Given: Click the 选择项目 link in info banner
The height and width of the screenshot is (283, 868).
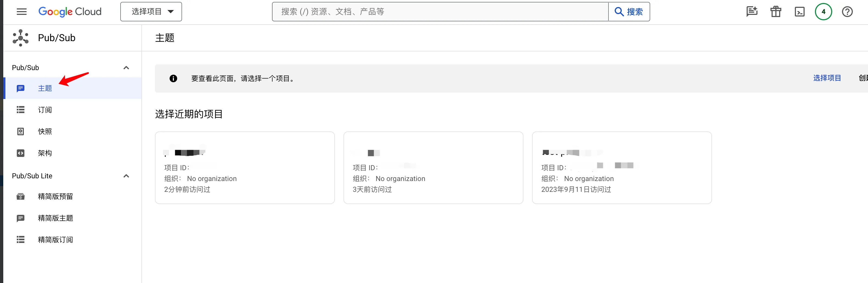Looking at the screenshot, I should click(x=827, y=78).
